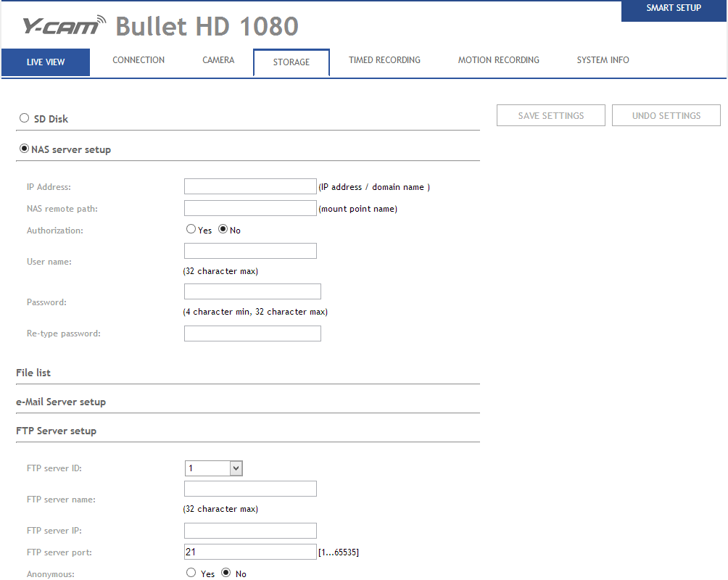The height and width of the screenshot is (580, 728).
Task: Set Authorization to Yes
Action: pos(191,229)
